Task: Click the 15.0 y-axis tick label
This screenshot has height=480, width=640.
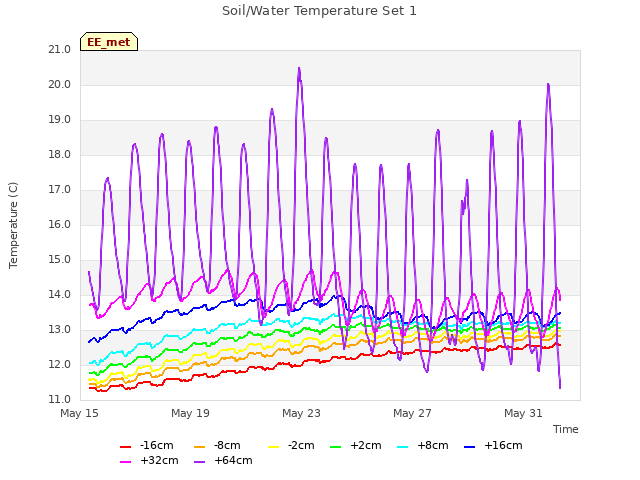Action: (60, 260)
